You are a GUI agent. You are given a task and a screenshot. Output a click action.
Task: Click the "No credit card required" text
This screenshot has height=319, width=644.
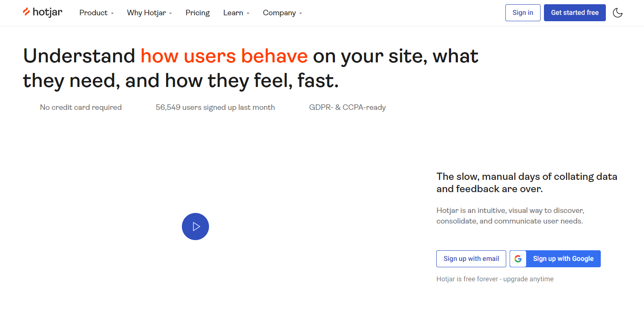pyautogui.click(x=81, y=107)
